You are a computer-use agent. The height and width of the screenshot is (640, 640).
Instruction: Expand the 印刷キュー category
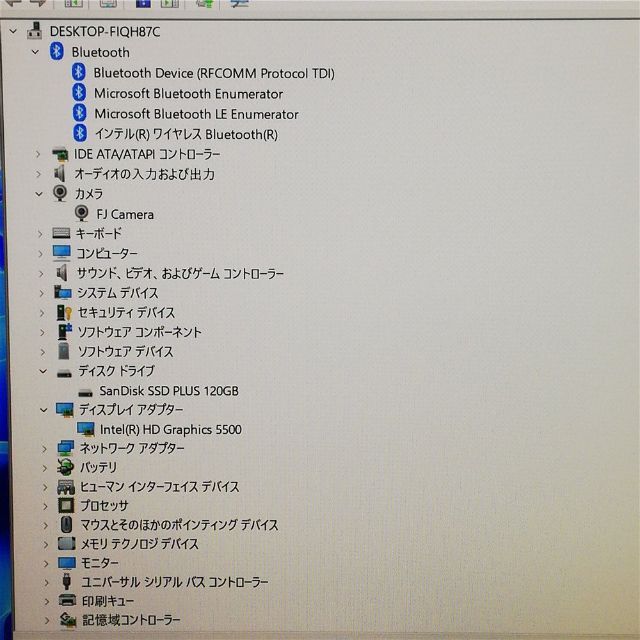coord(47,601)
